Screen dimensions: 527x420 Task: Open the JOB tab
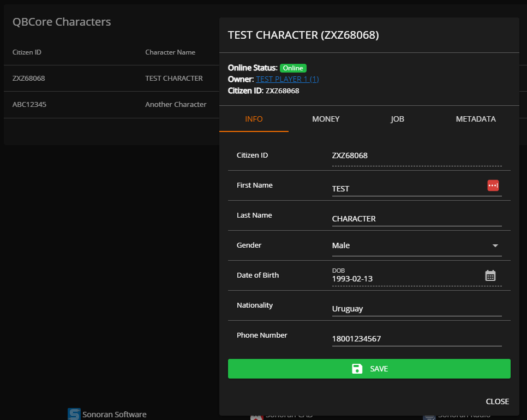397,119
